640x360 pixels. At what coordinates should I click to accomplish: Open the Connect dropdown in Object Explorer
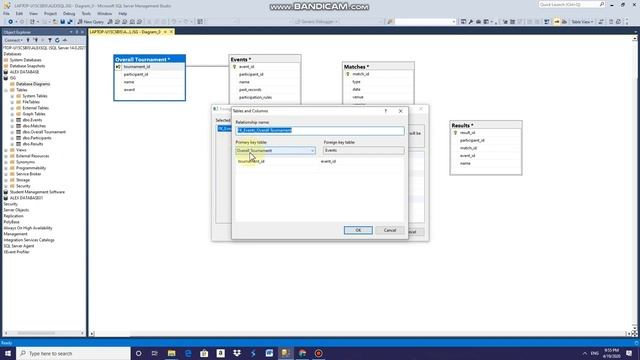coord(13,40)
